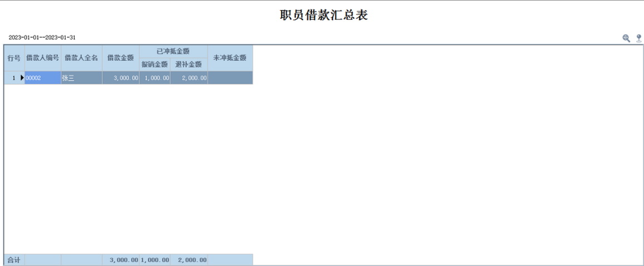
Task: Select the 张三 name cell
Action: click(81, 78)
